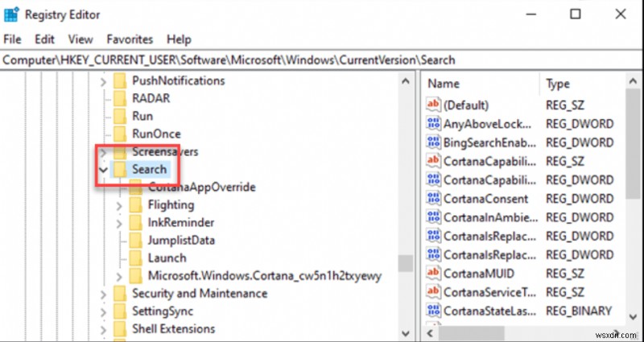Viewport: 644px width, 342px height.
Task: Click the CortanaServiceT string value icon
Action: tap(433, 292)
